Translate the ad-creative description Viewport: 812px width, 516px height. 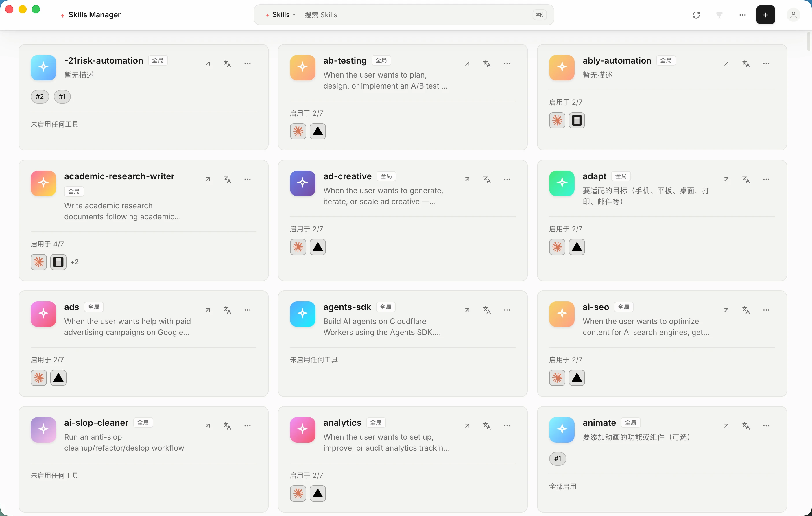[487, 179]
